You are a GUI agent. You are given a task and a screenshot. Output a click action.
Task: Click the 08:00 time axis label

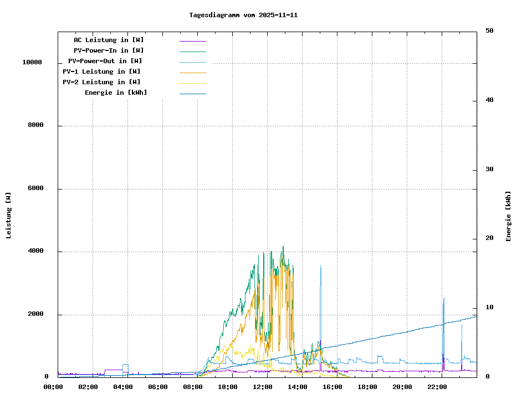click(x=192, y=387)
